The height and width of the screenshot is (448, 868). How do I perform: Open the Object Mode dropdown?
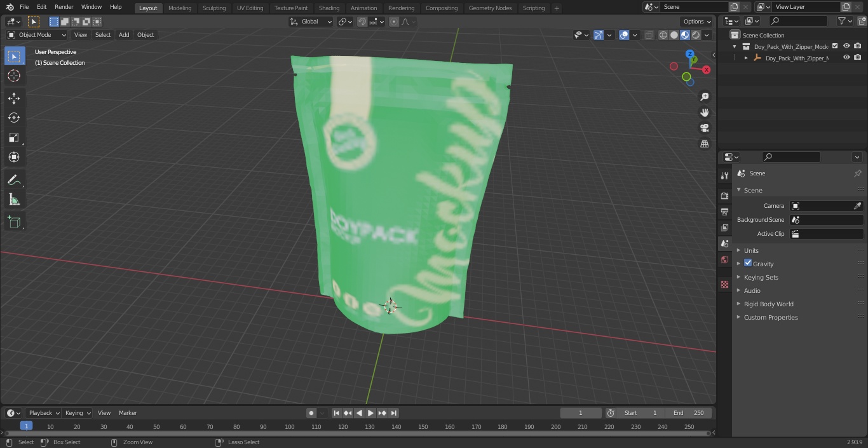(x=37, y=35)
